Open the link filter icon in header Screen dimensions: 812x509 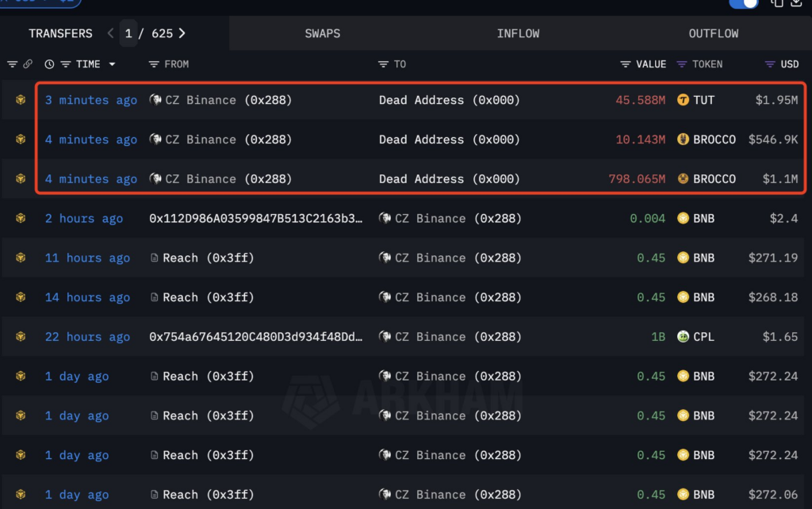click(x=29, y=64)
